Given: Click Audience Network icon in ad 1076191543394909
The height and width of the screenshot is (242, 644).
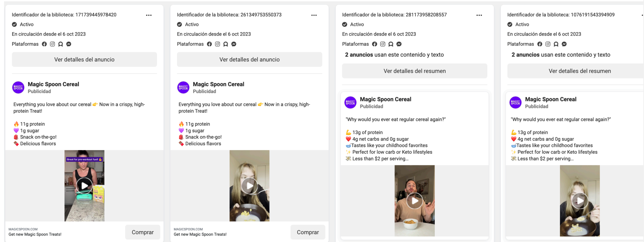Looking at the screenshot, I should [556, 44].
